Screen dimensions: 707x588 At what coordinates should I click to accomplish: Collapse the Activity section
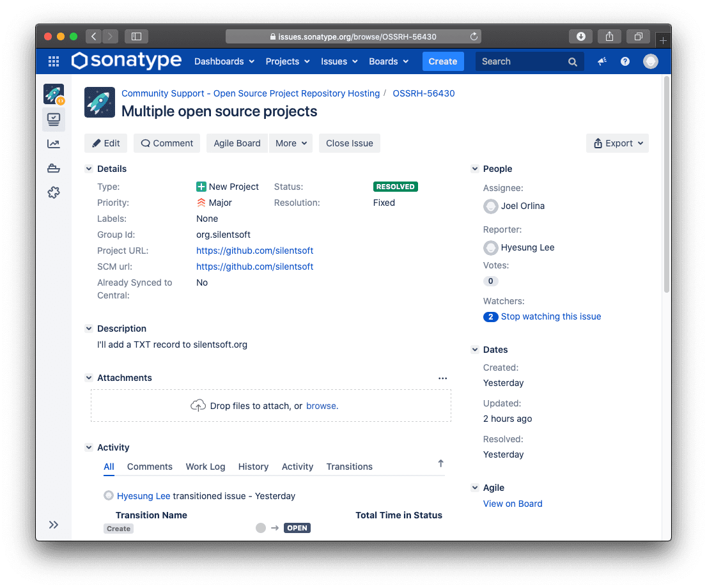89,447
